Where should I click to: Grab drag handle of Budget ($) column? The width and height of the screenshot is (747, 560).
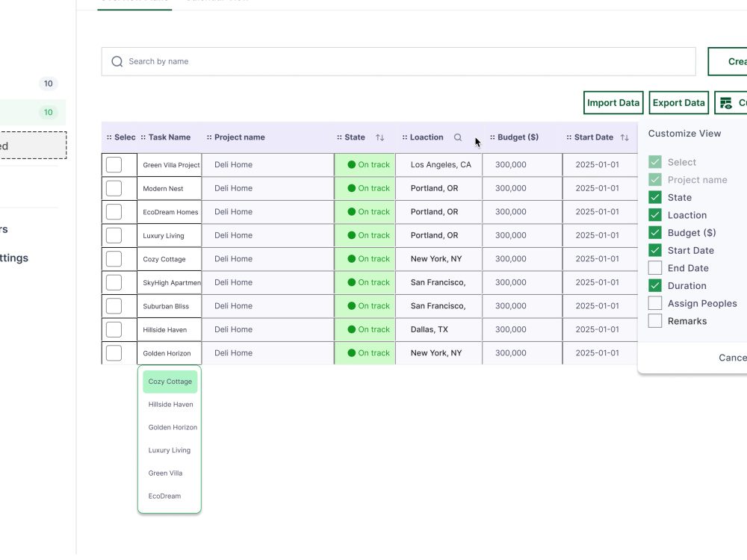492,137
